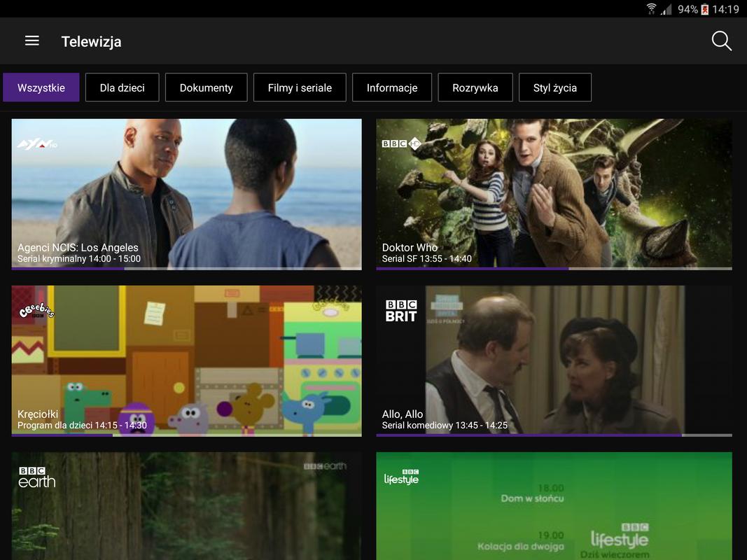This screenshot has width=747, height=560.
Task: Select the Wszystkie category tab
Action: (41, 87)
